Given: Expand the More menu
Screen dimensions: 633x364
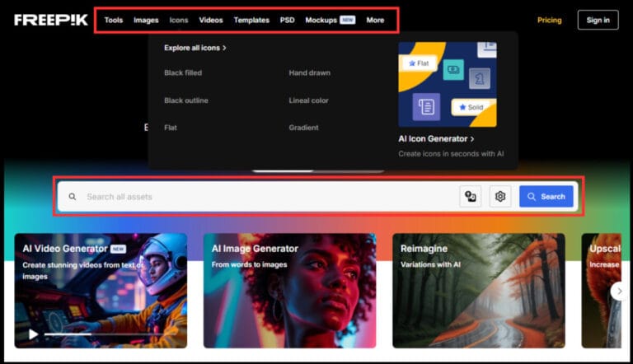Looking at the screenshot, I should point(375,20).
